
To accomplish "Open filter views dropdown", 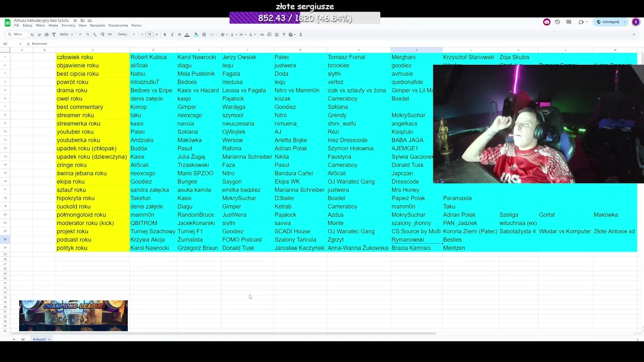I will [x=293, y=35].
